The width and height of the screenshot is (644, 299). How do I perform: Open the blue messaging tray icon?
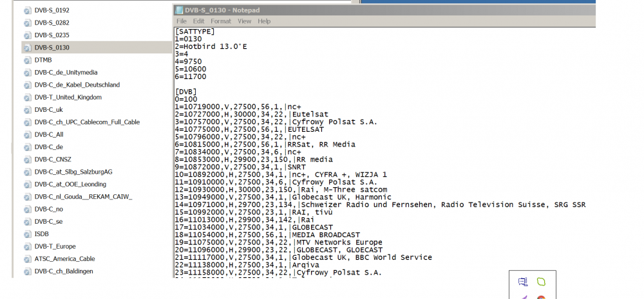pyautogui.click(x=522, y=282)
